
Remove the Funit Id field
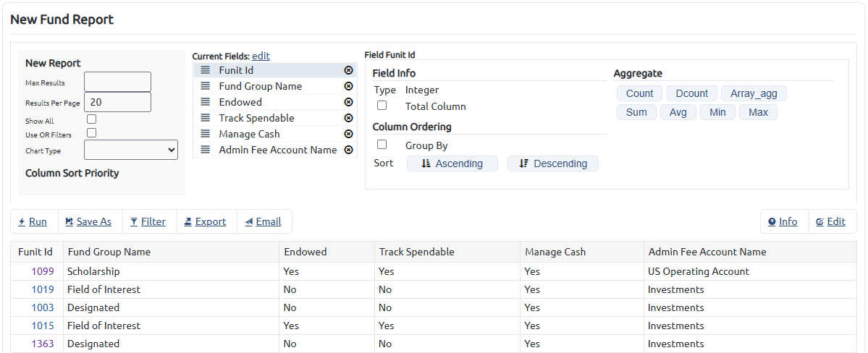(348, 70)
